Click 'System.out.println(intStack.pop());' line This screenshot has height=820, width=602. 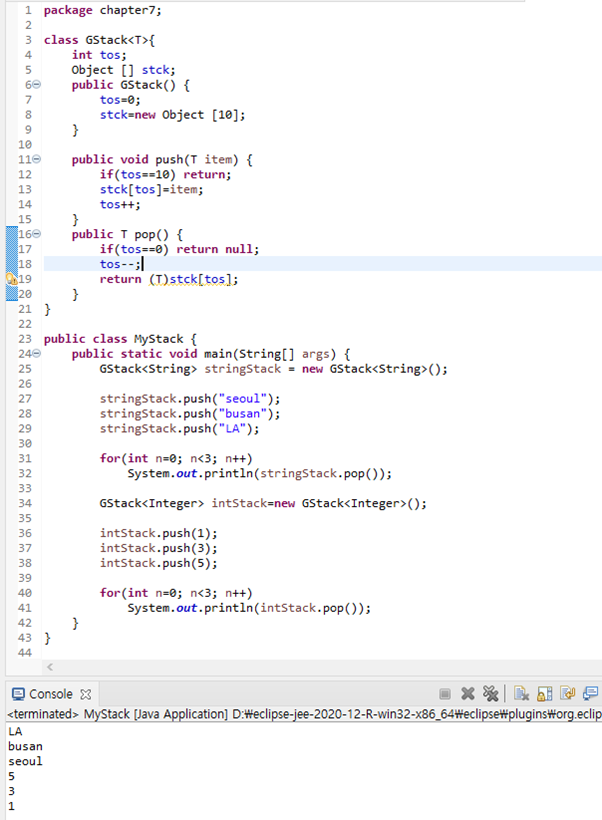tap(249, 608)
